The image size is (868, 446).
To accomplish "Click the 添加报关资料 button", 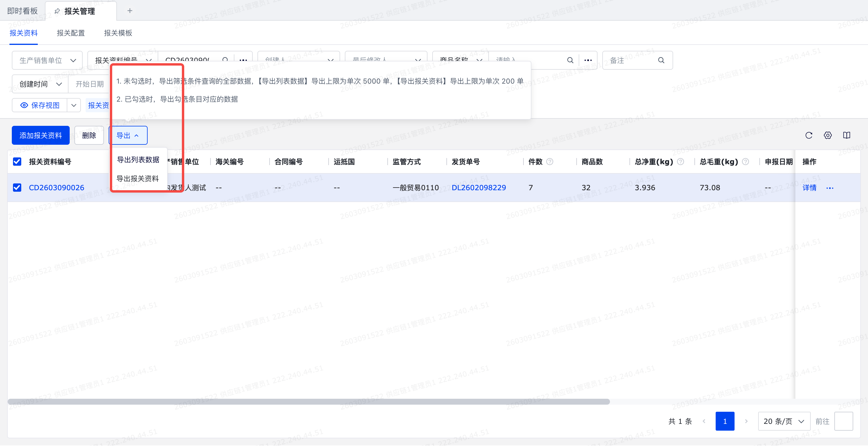I will coord(40,135).
